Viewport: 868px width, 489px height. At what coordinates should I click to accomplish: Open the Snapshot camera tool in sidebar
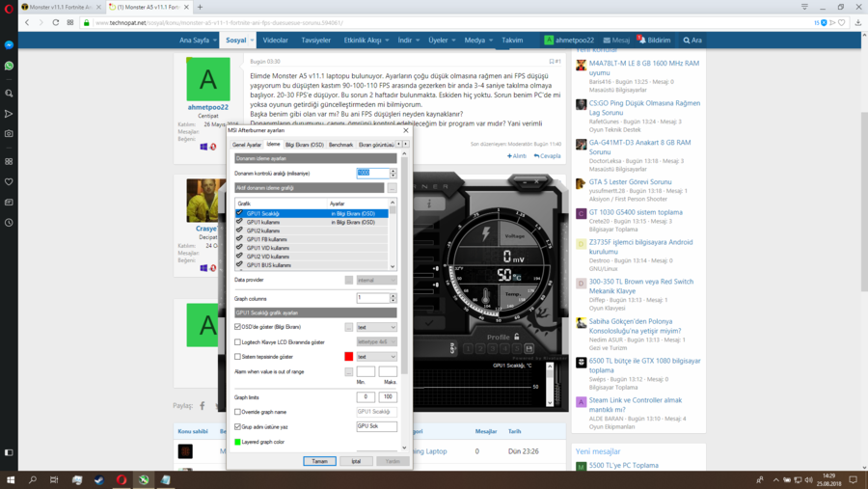click(9, 133)
